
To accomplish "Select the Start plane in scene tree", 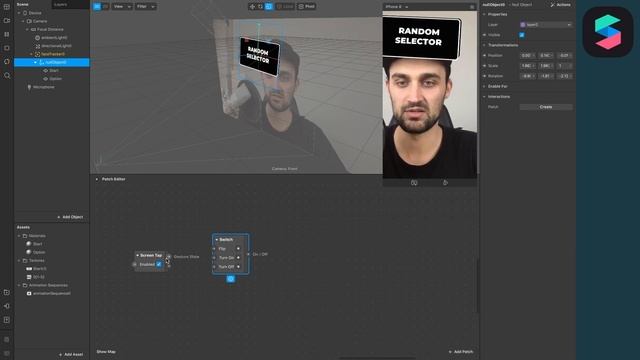I will [x=51, y=71].
